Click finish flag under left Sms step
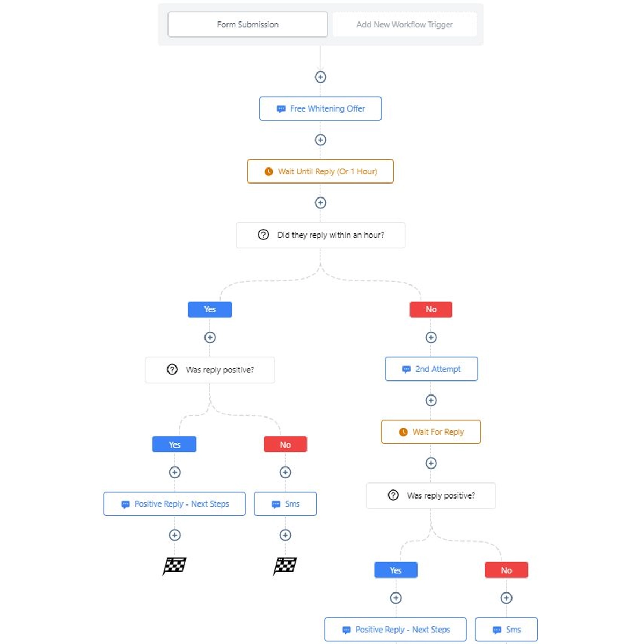The width and height of the screenshot is (644, 644). pos(285,566)
